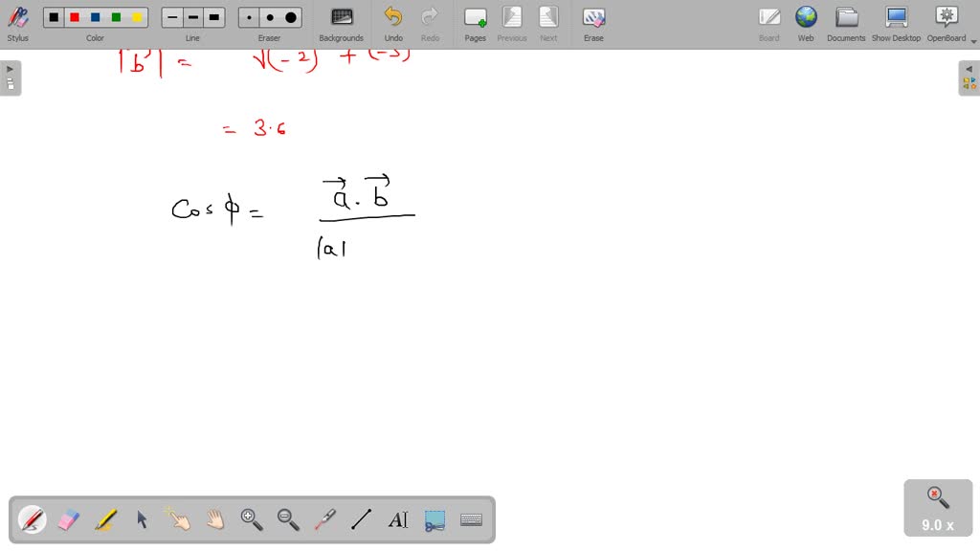The width and height of the screenshot is (980, 551).
Task: Select the capture part of screen tool
Action: [x=434, y=519]
